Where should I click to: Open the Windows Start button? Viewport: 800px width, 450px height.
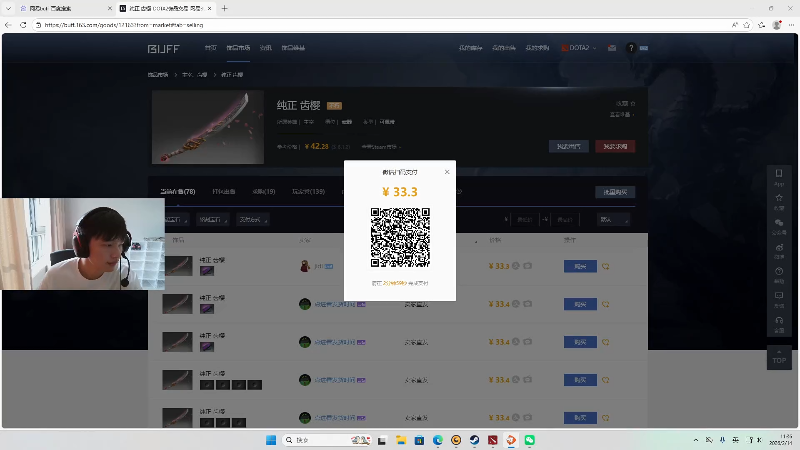point(271,440)
